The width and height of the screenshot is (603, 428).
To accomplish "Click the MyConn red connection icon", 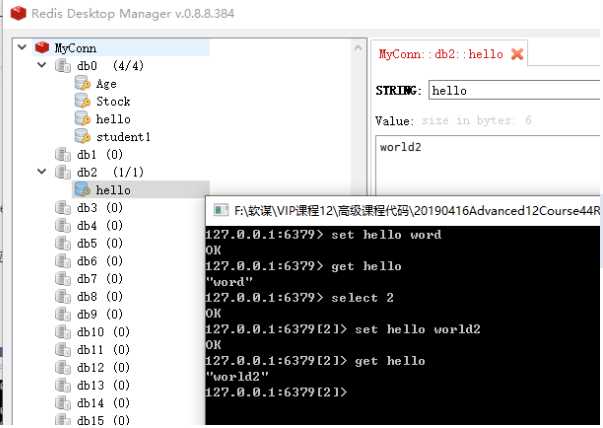I will tap(42, 48).
